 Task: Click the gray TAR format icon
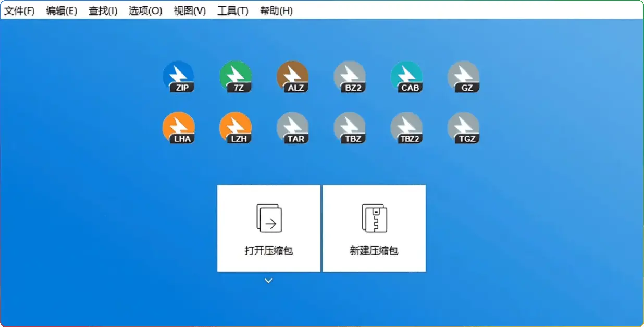pyautogui.click(x=292, y=128)
